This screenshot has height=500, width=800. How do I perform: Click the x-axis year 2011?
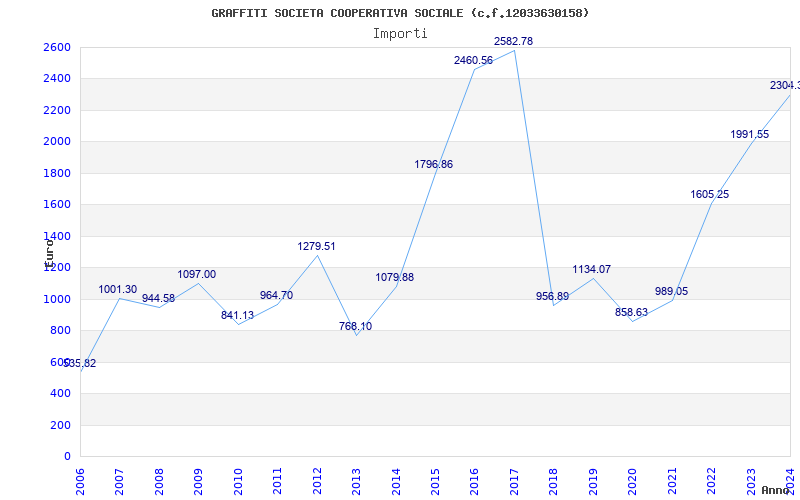tap(278, 481)
